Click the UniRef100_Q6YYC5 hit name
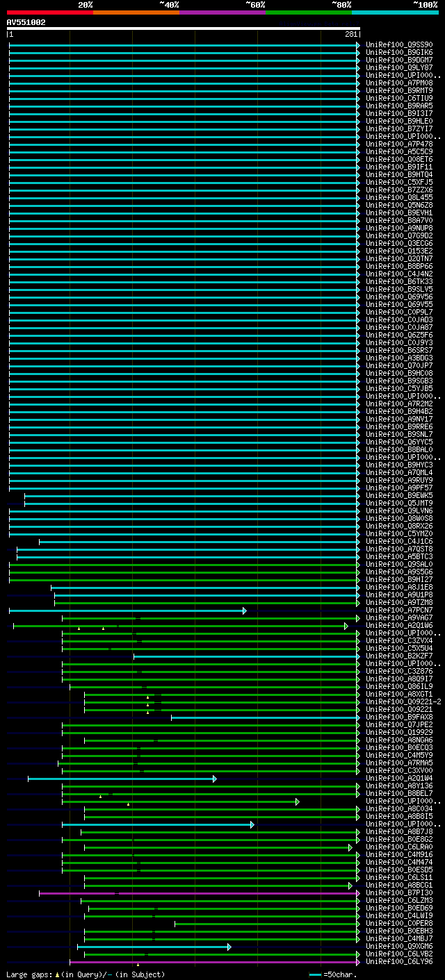The width and height of the screenshot is (445, 980). click(x=399, y=442)
